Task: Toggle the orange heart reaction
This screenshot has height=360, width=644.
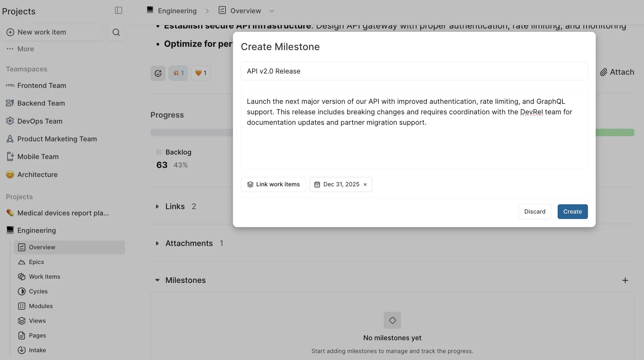Action: click(x=201, y=73)
